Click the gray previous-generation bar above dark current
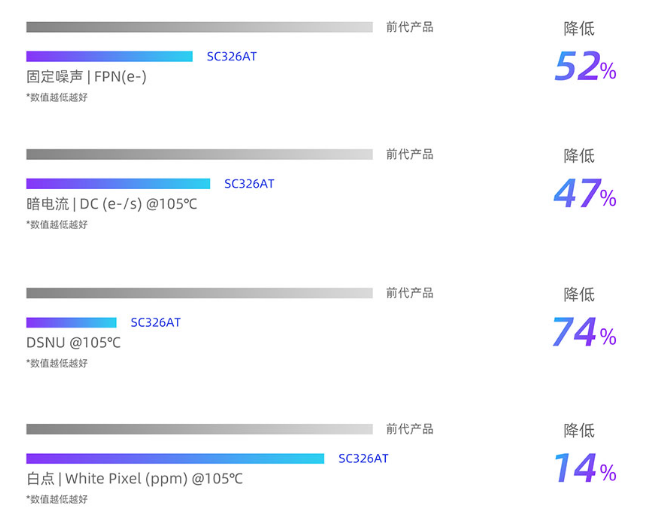The image size is (647, 526). pyautogui.click(x=199, y=155)
